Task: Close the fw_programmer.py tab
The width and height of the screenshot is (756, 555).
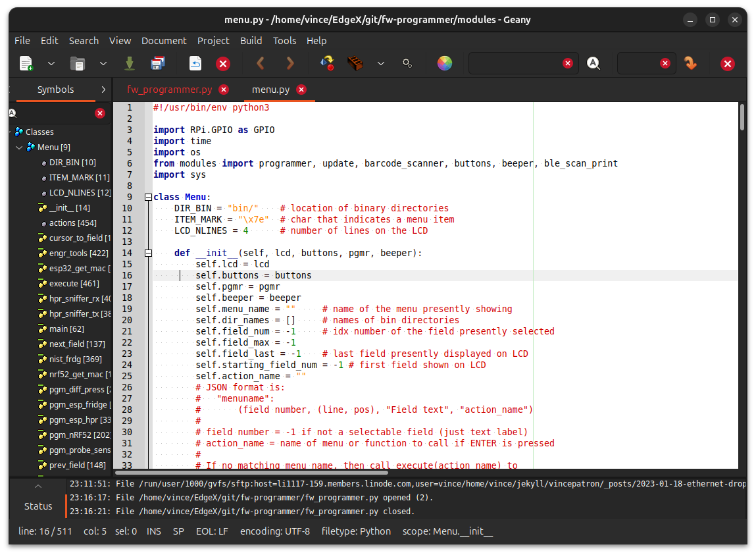Action: (224, 90)
